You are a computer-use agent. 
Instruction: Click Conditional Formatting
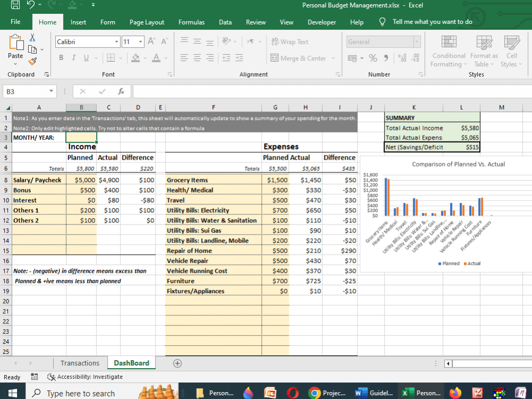(448, 52)
